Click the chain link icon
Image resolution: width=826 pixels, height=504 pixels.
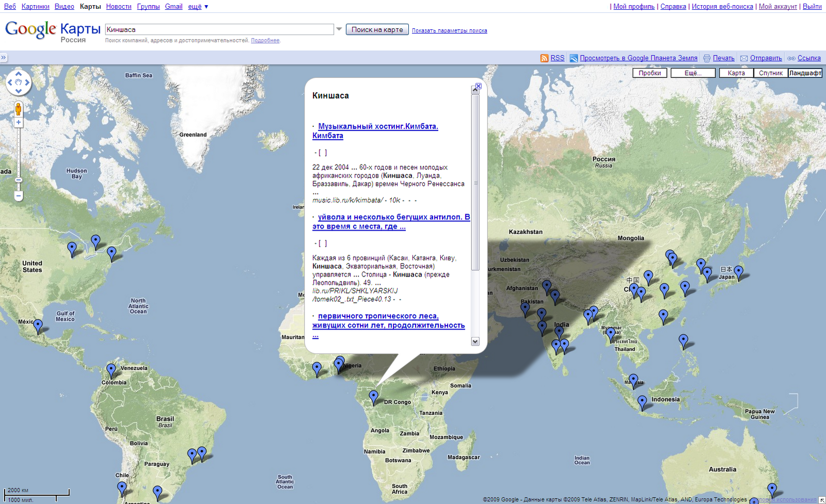[791, 58]
